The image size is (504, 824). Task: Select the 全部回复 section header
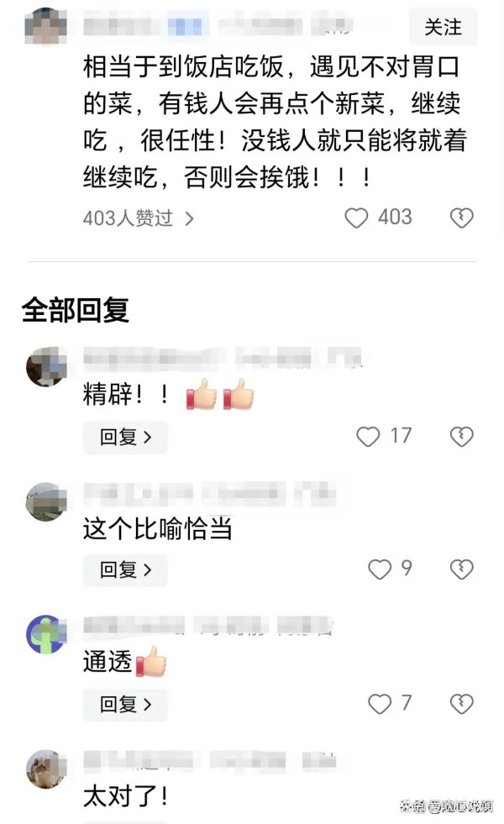[x=75, y=310]
